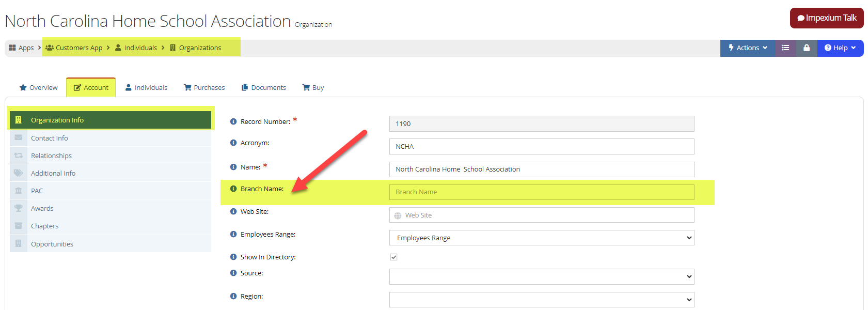Open the Source dropdown

coord(542,276)
